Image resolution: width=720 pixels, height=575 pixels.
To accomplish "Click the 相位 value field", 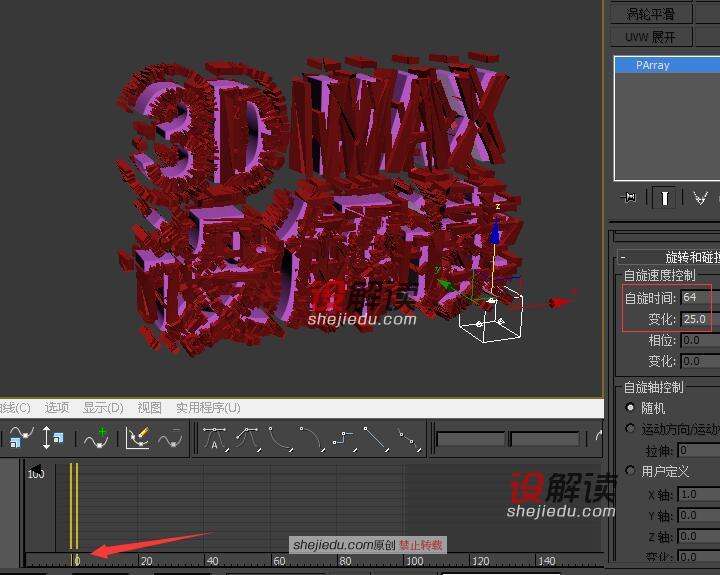I will pyautogui.click(x=700, y=340).
